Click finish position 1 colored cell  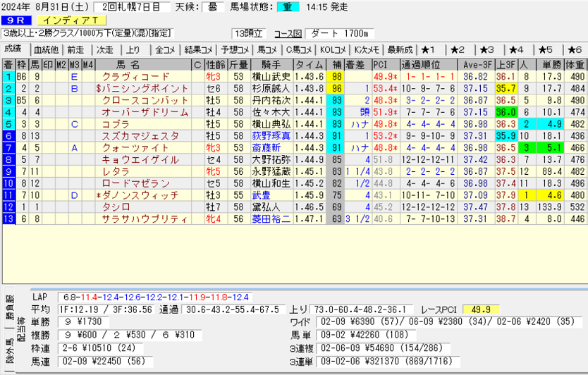click(8, 76)
